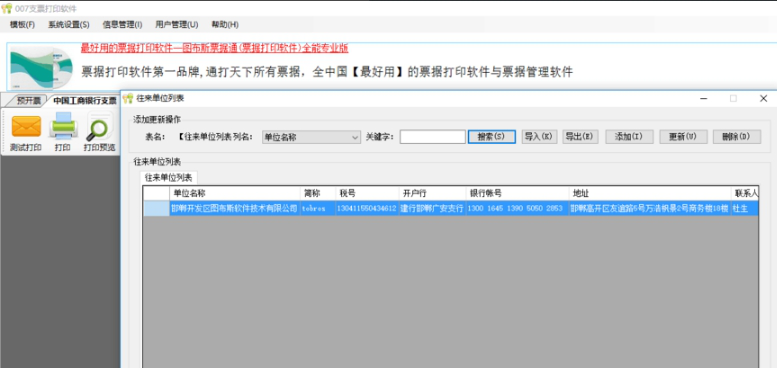Select contact cell 杜生

click(x=745, y=209)
